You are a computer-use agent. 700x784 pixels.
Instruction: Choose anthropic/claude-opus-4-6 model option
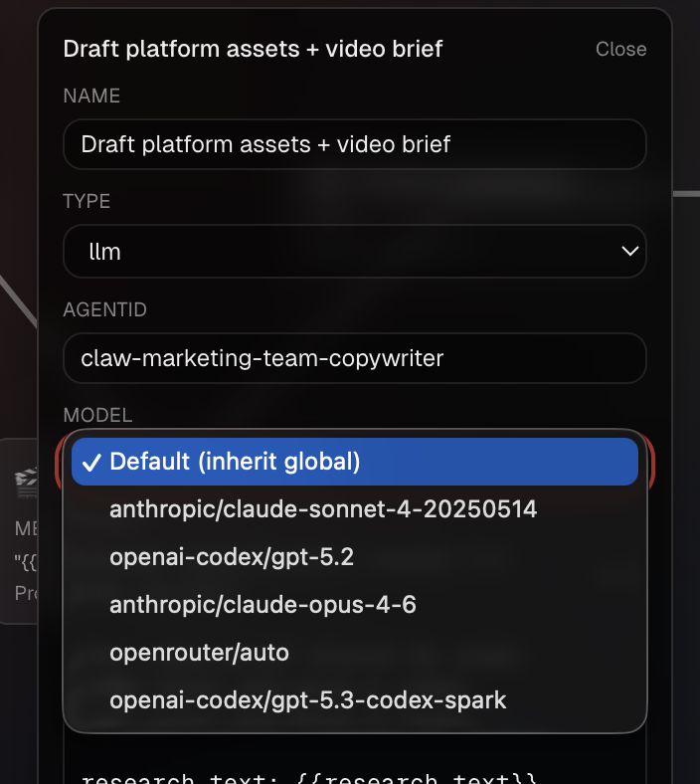point(355,605)
